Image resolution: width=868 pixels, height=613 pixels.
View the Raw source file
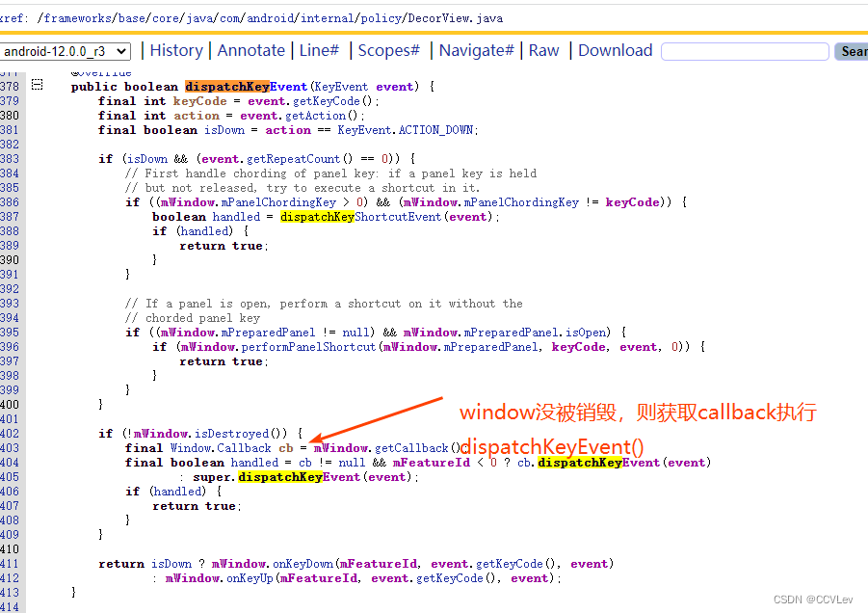coord(543,50)
